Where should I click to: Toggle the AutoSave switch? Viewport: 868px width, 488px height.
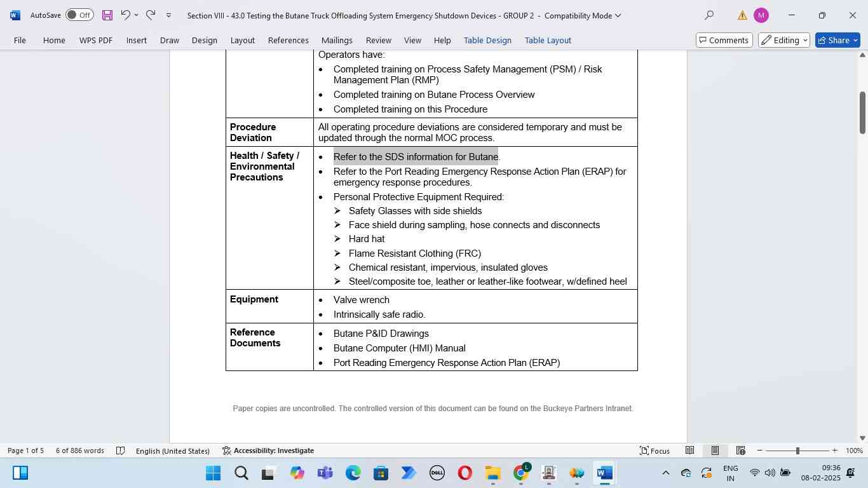click(79, 15)
